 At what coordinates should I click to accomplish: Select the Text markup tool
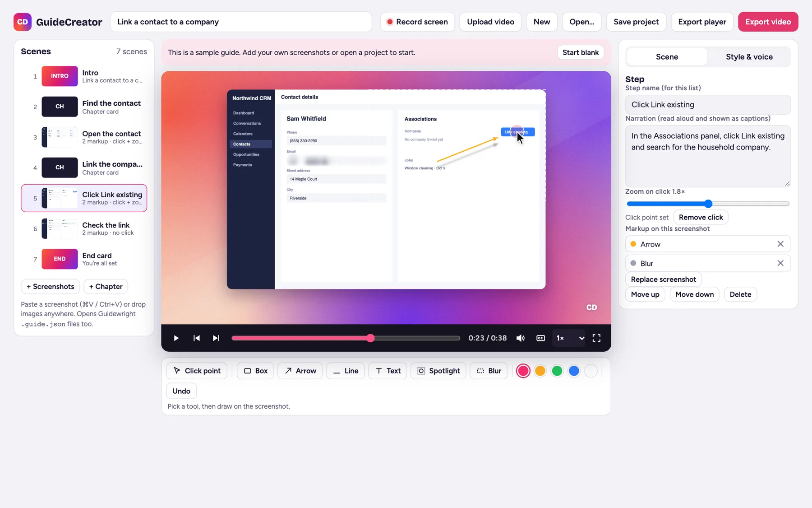(x=388, y=371)
